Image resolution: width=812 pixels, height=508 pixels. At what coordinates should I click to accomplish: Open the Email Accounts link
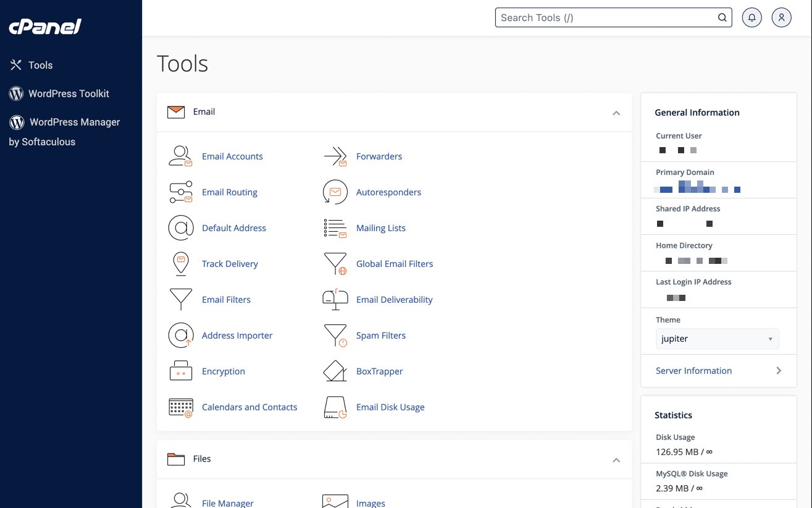click(x=232, y=156)
